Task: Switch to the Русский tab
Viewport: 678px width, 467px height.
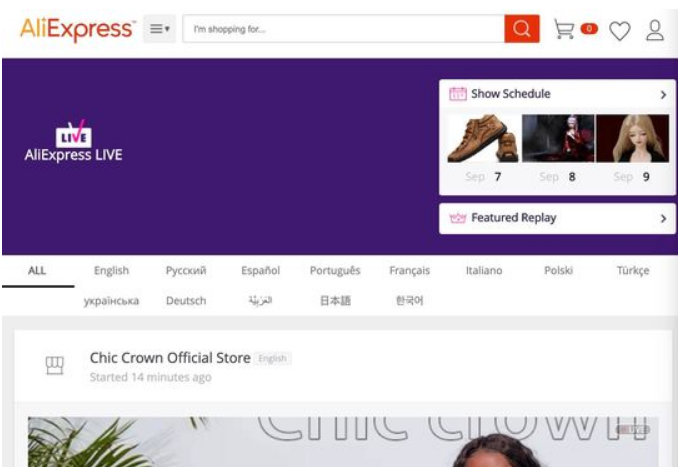Action: [186, 271]
